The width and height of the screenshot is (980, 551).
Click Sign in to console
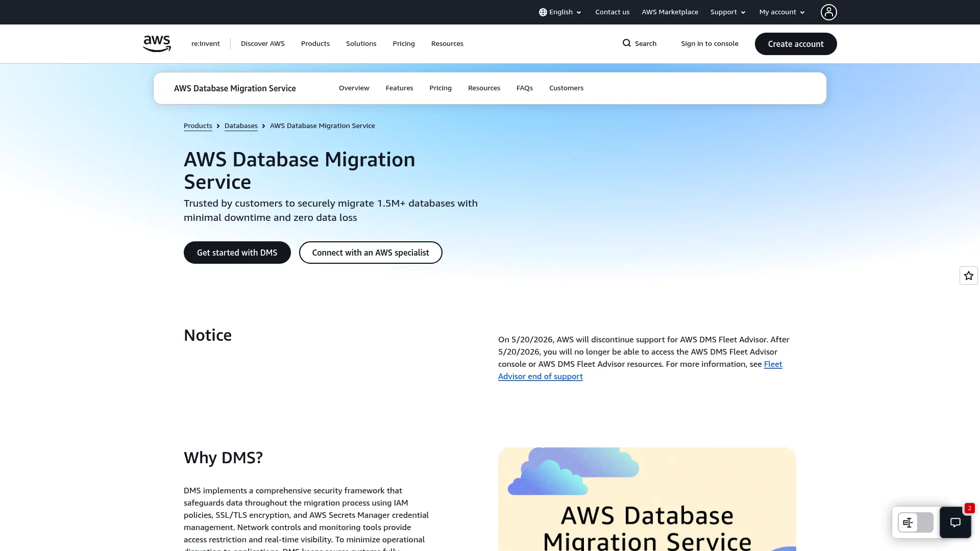pos(709,43)
